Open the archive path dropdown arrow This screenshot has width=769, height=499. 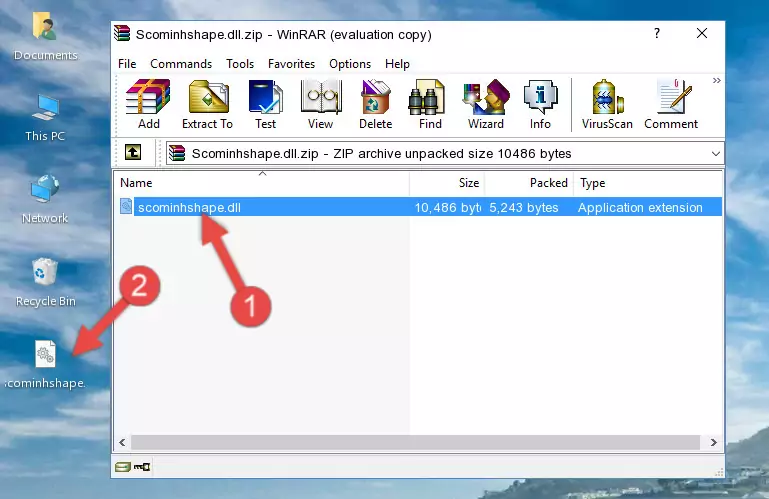point(716,154)
